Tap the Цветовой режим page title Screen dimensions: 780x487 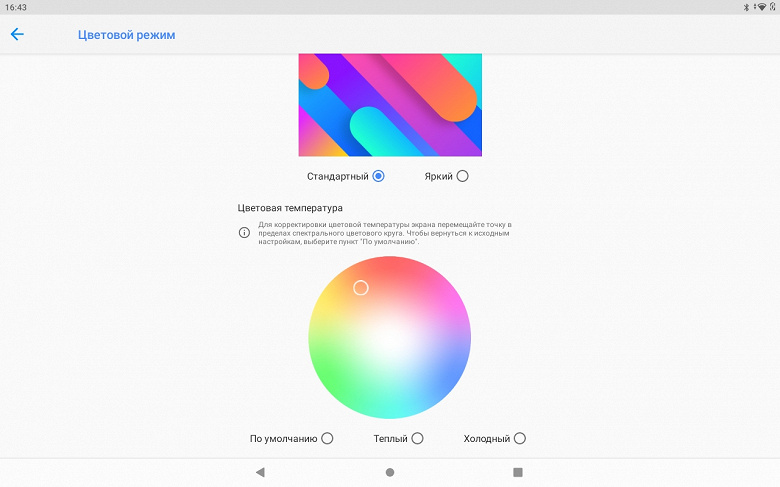(x=126, y=35)
